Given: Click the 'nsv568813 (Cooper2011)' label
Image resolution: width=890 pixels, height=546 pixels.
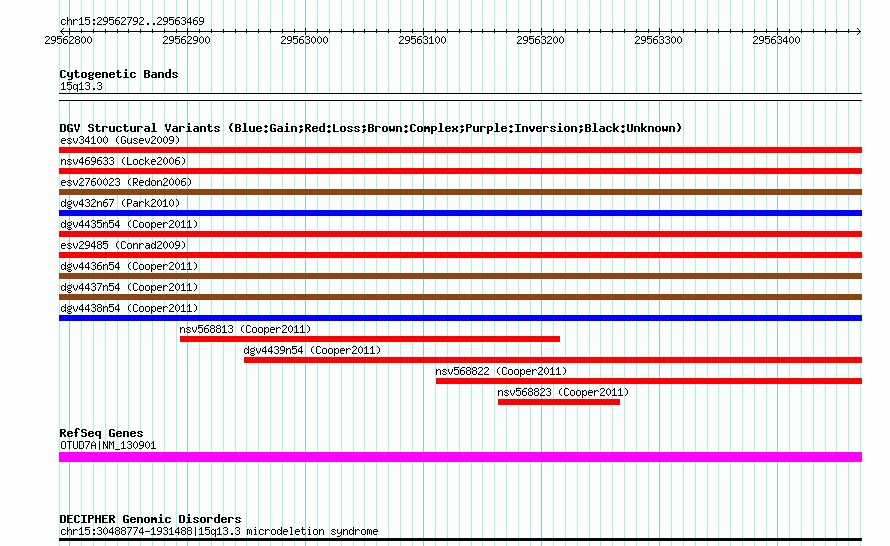Looking at the screenshot, I should tap(245, 329).
